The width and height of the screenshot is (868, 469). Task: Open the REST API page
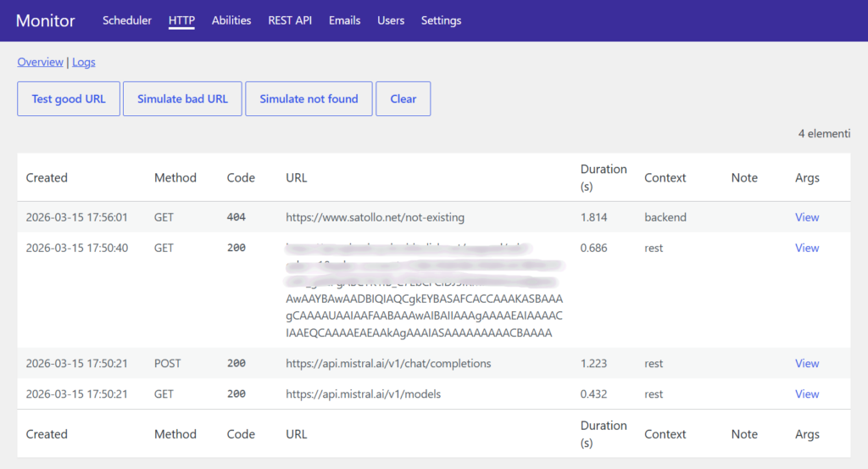coord(290,20)
